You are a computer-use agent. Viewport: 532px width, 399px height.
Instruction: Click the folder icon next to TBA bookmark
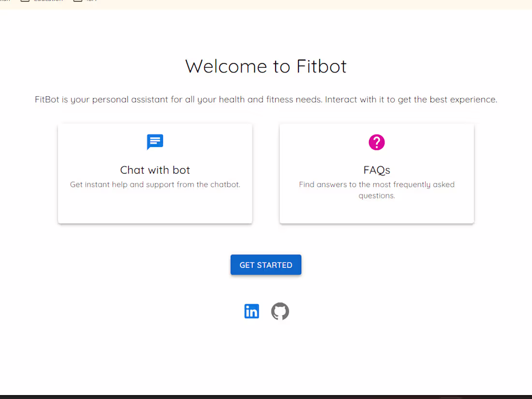point(77,1)
